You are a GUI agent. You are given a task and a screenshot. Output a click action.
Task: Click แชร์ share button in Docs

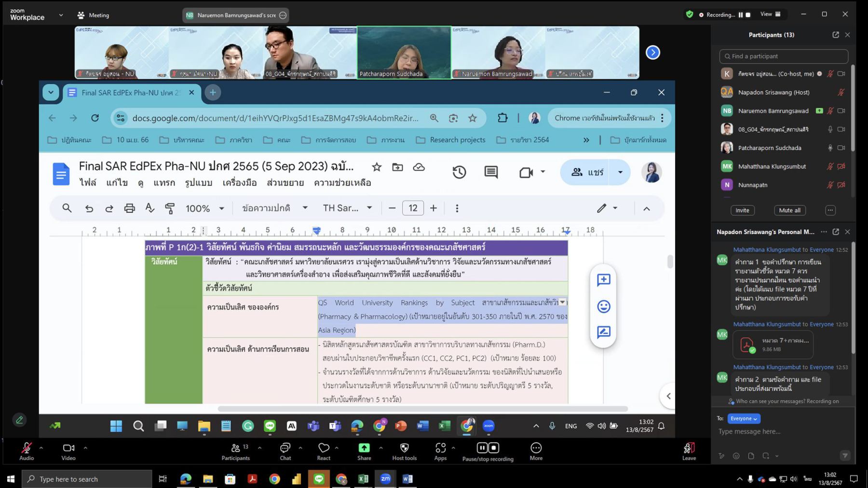click(587, 172)
